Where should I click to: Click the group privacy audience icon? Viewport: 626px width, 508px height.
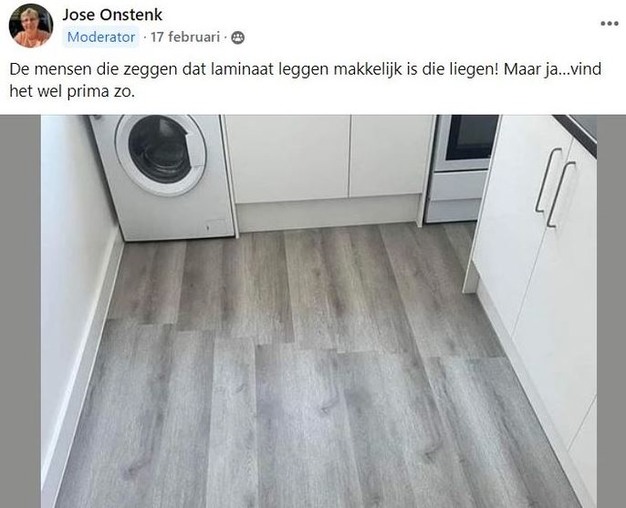coord(238,38)
